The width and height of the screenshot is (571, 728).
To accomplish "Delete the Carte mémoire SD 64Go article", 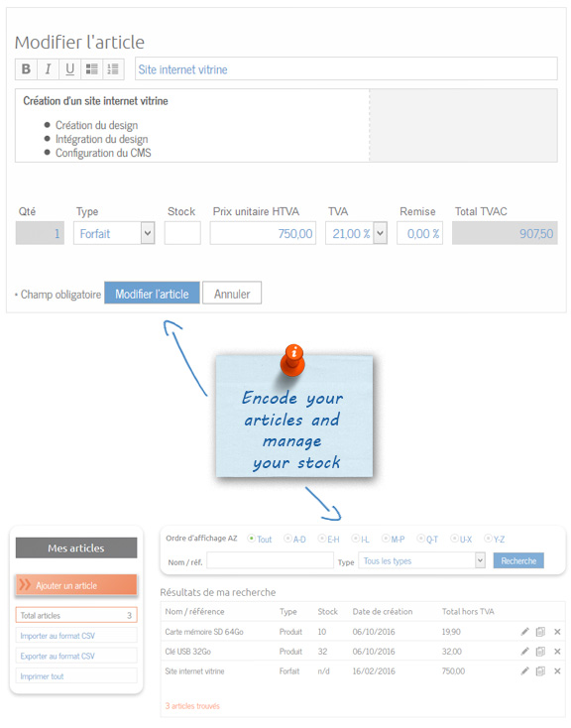I will (557, 632).
